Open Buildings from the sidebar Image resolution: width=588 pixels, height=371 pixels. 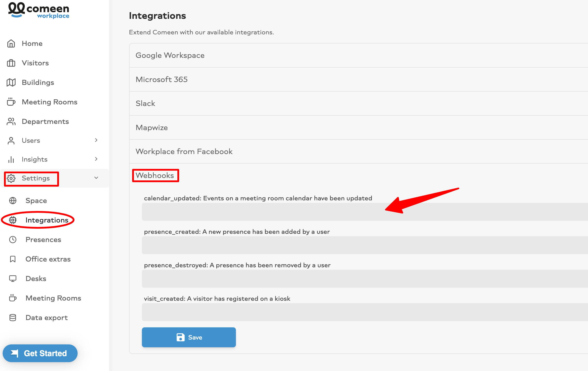(38, 82)
